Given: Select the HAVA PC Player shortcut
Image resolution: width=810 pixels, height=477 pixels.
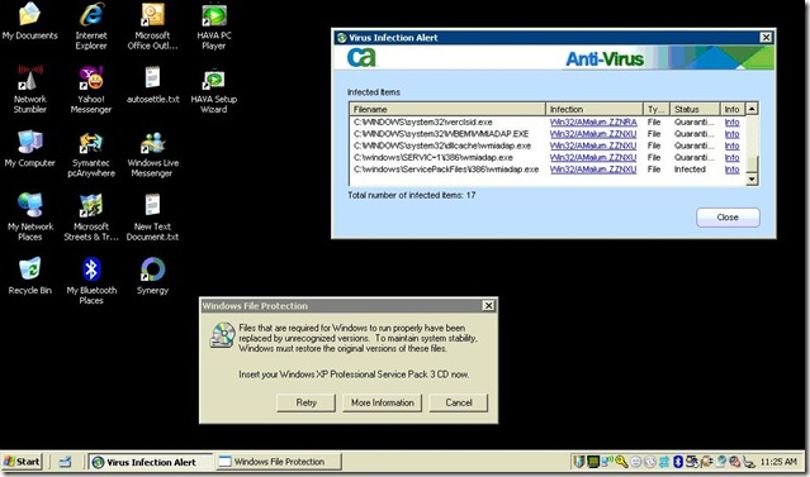Looking at the screenshot, I should (214, 26).
